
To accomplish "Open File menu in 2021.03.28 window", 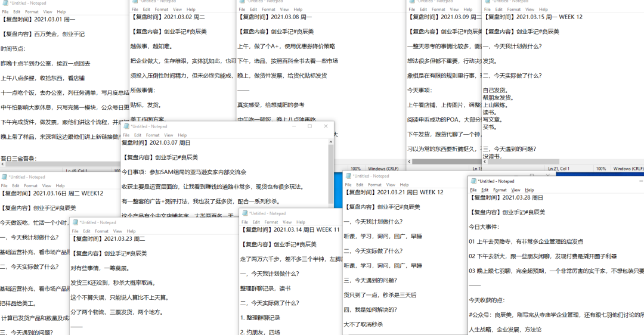I will point(473,190).
